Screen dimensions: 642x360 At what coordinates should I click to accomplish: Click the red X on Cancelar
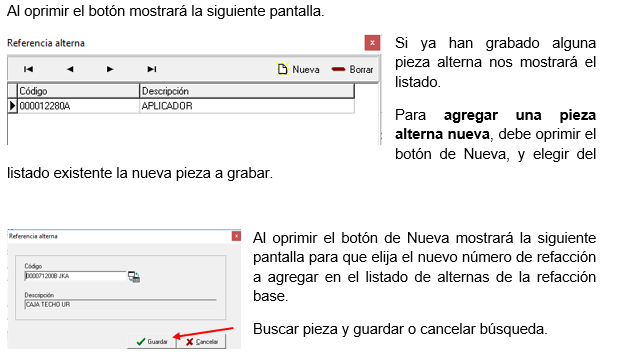point(189,342)
